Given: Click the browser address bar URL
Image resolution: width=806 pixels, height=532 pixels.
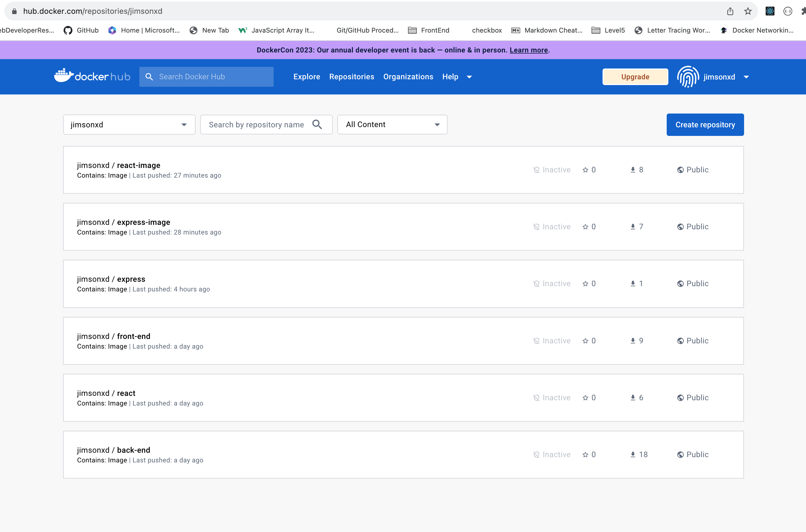Looking at the screenshot, I should pyautogui.click(x=93, y=11).
